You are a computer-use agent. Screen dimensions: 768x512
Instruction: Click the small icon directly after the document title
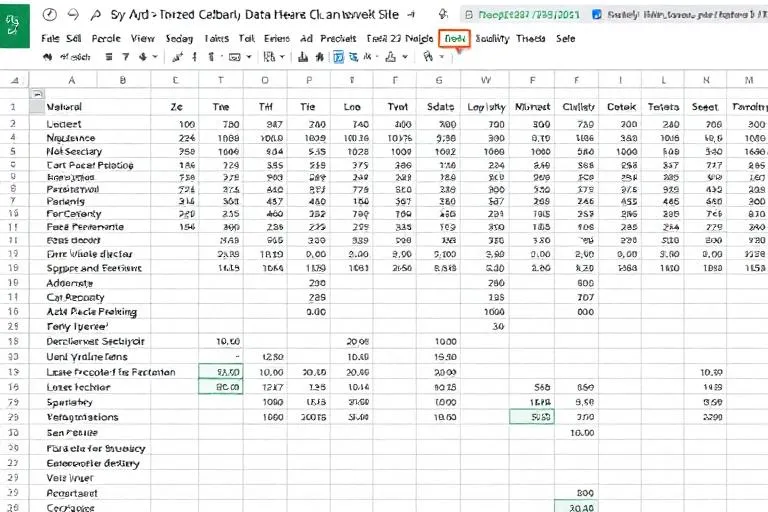411,15
